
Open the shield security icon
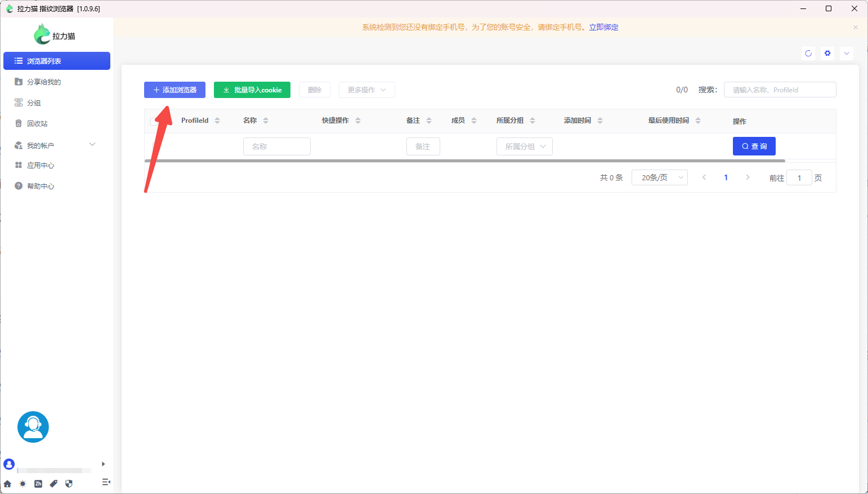(x=69, y=484)
